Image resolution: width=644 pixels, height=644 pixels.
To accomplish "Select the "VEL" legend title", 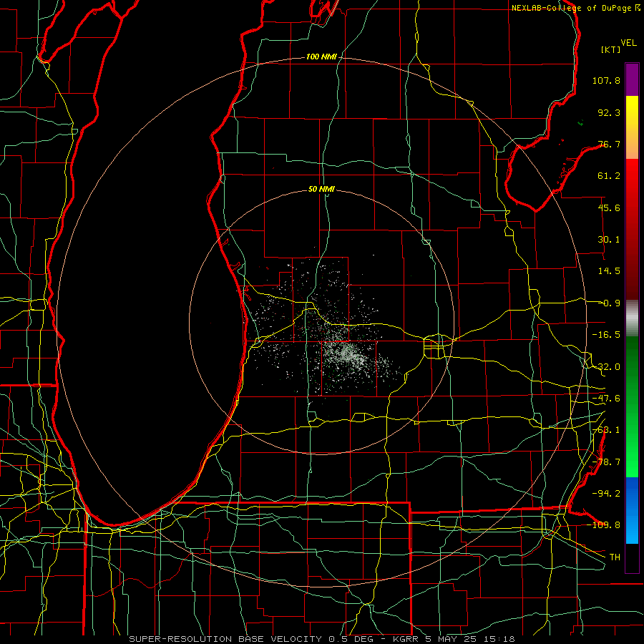I will 629,43.
